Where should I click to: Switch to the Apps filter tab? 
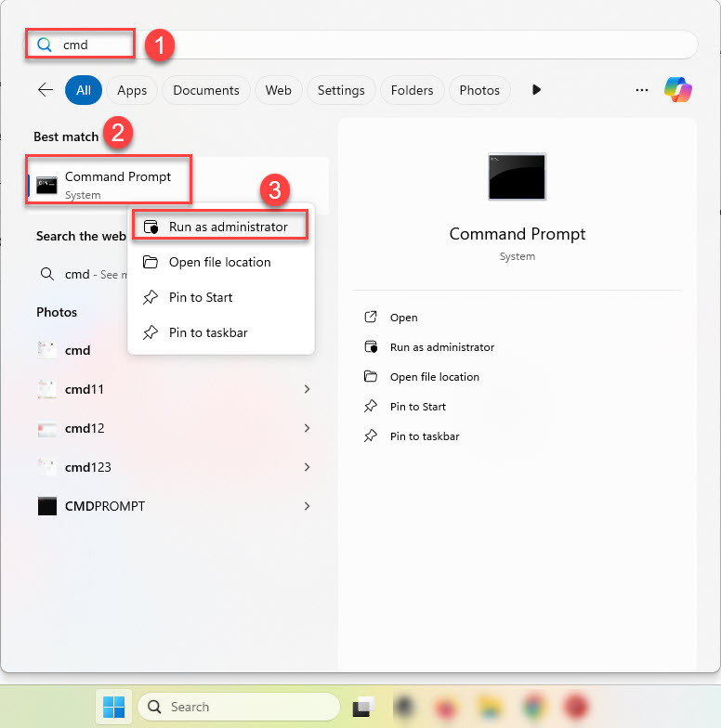[132, 90]
